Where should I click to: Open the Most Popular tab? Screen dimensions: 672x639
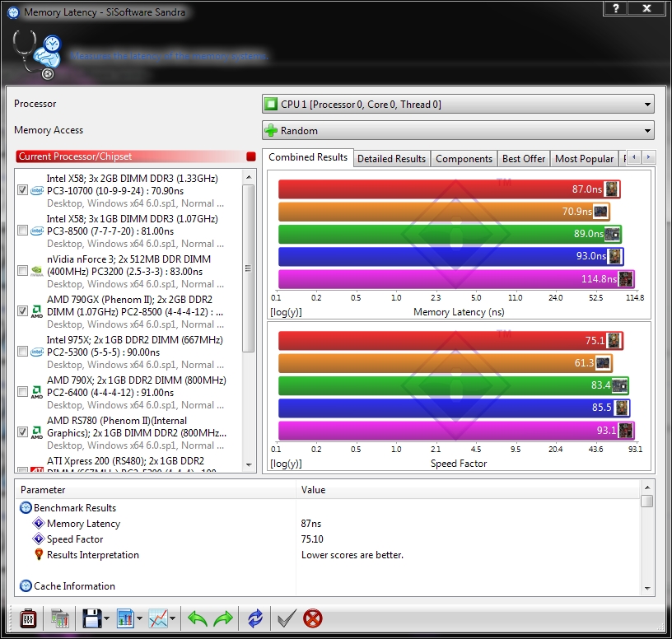(x=584, y=159)
